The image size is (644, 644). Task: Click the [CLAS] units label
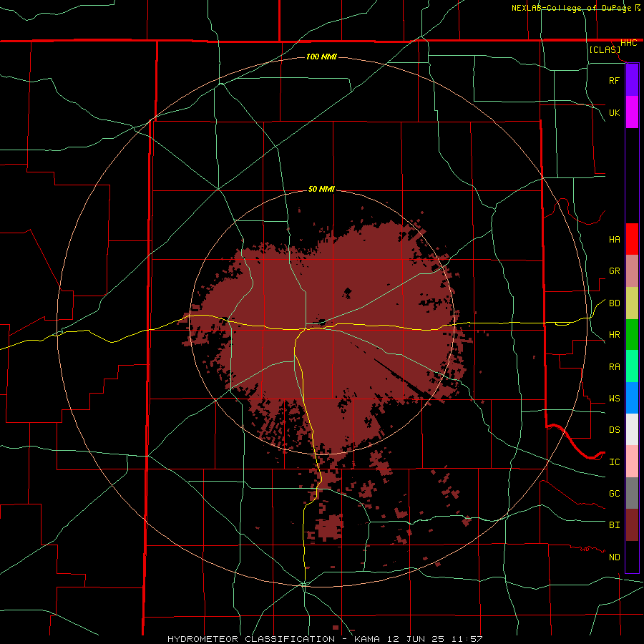coord(605,50)
